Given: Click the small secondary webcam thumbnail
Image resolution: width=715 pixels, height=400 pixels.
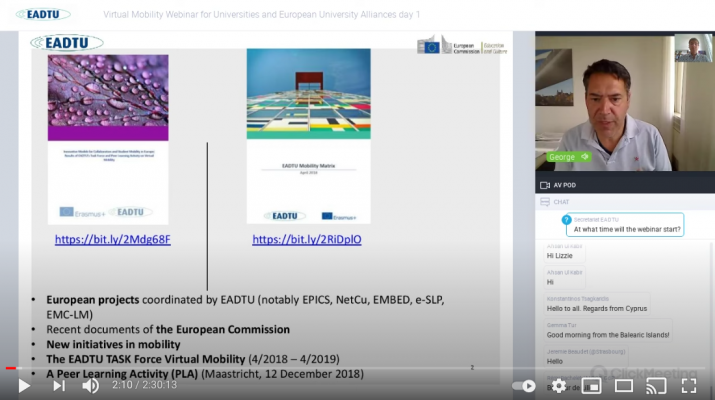Looking at the screenshot, I should click(691, 49).
